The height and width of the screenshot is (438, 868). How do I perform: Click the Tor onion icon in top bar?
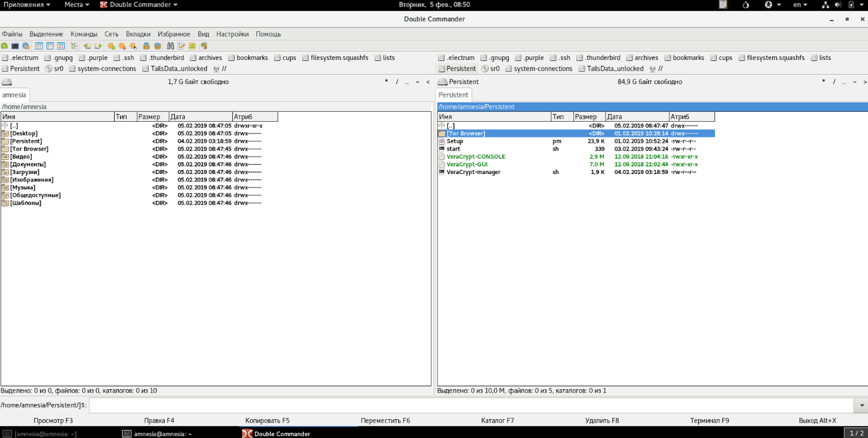[x=746, y=5]
